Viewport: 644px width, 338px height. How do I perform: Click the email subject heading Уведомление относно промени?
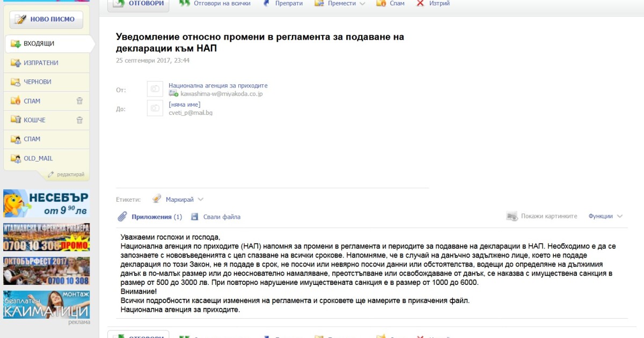pyautogui.click(x=260, y=43)
